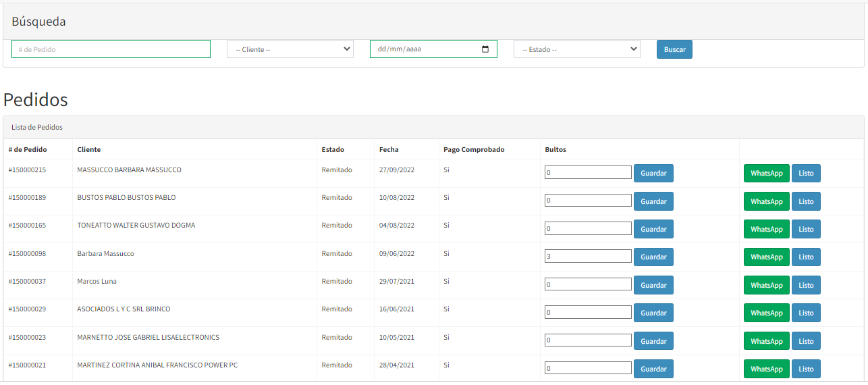Edit Bultos field showing value 3
The height and width of the screenshot is (385, 868).
click(x=587, y=257)
